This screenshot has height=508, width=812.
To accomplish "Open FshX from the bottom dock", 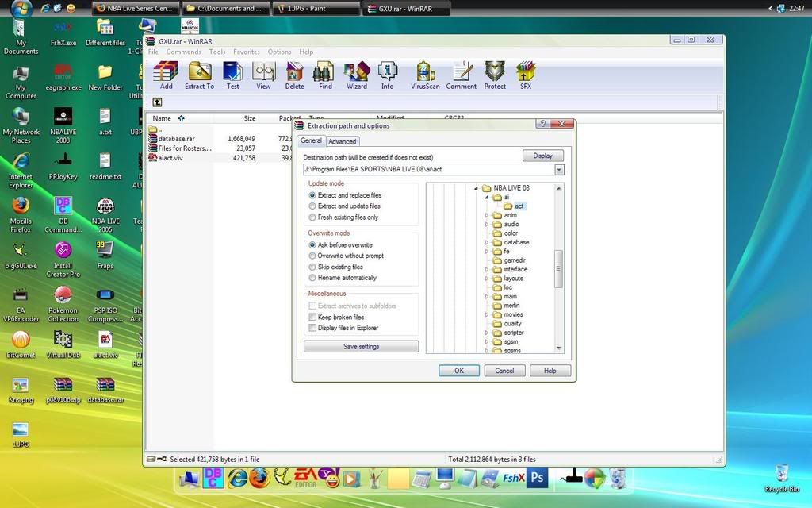I will tap(513, 477).
